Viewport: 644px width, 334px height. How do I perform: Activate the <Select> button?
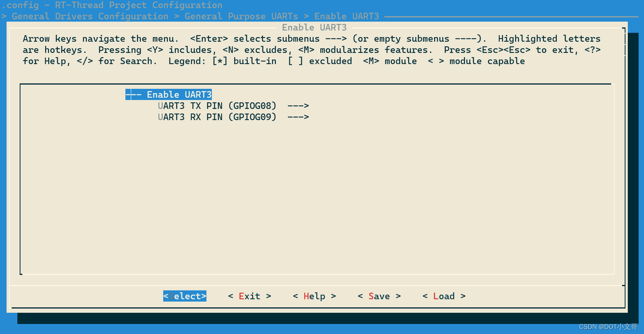[185, 296]
